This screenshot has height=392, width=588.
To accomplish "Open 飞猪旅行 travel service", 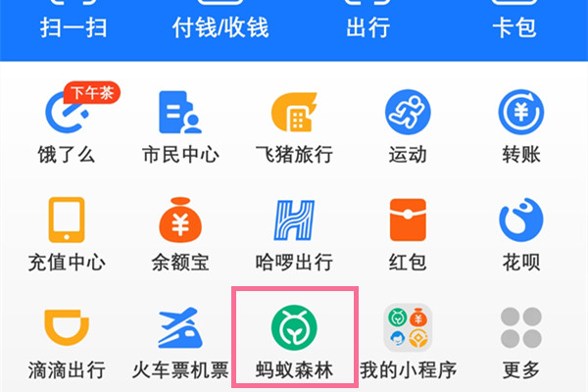I will pyautogui.click(x=294, y=112).
